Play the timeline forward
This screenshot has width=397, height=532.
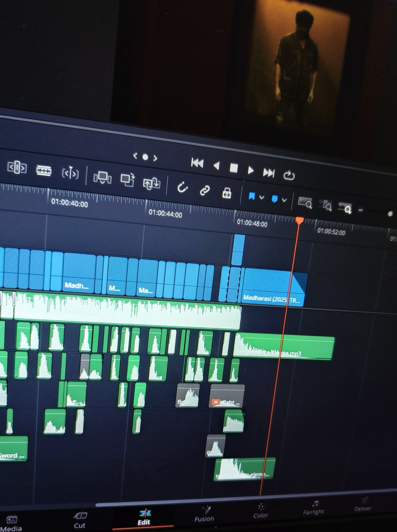pyautogui.click(x=251, y=170)
